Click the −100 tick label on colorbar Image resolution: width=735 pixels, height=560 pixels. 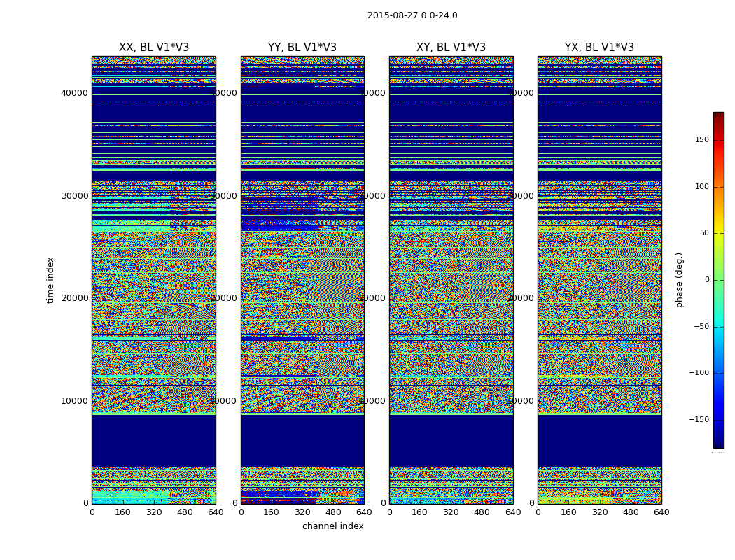pyautogui.click(x=699, y=373)
